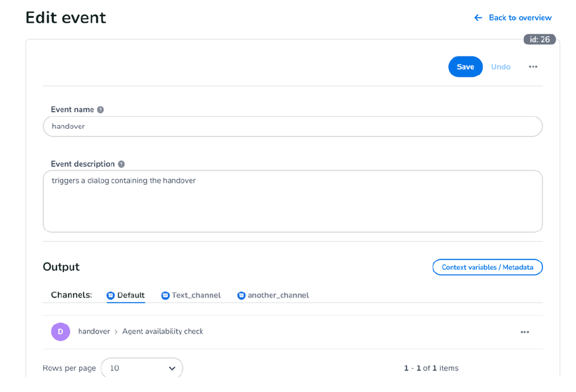Open the three-dots menu beside Undo
The image size is (576, 392).
click(533, 67)
